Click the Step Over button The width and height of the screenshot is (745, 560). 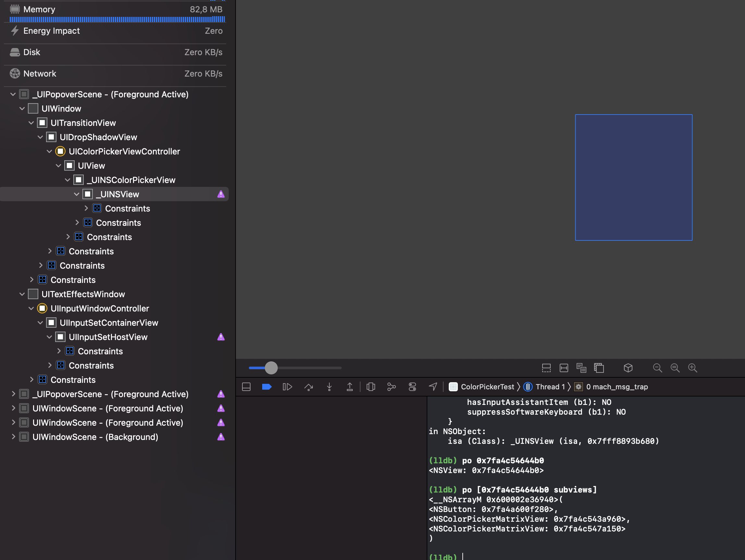pyautogui.click(x=309, y=386)
